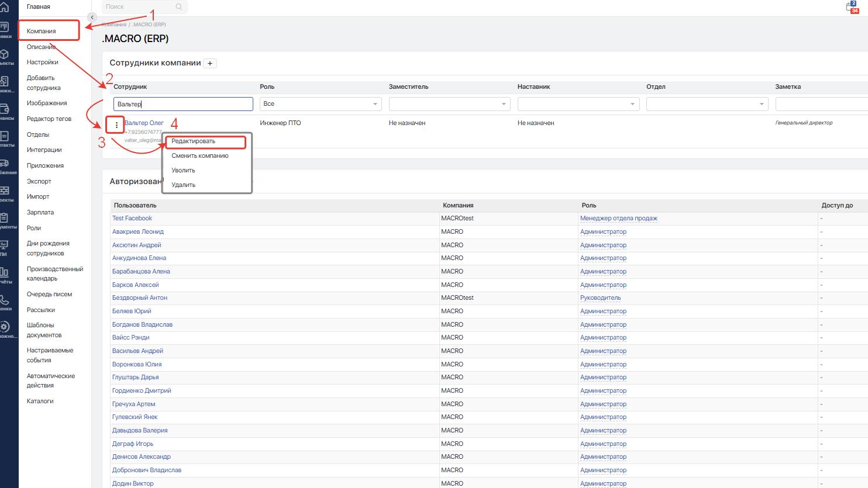Select Уволить from the context menu
Screen dimensions: 868x488
183,171
